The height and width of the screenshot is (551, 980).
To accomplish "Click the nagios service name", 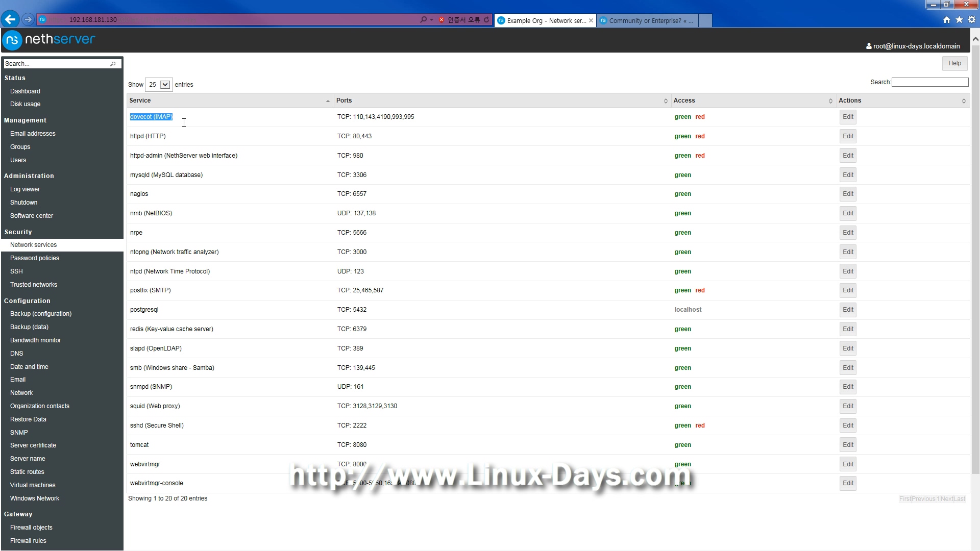I will (139, 194).
